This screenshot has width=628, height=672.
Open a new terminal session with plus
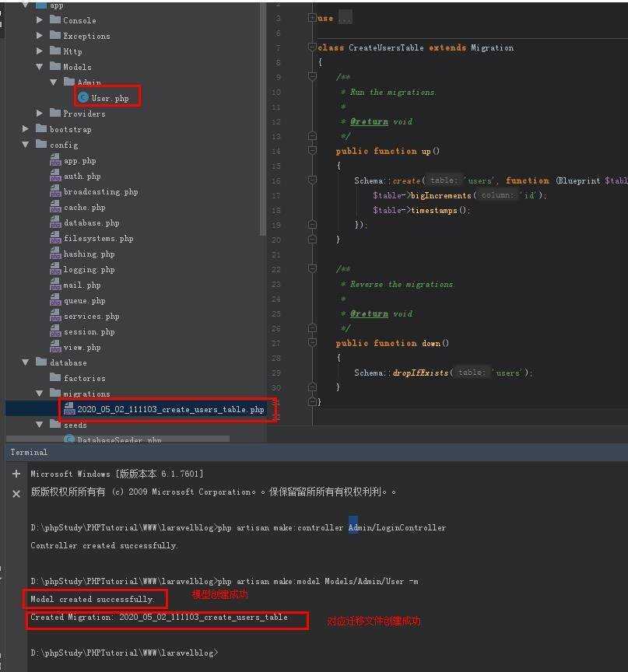[x=16, y=474]
